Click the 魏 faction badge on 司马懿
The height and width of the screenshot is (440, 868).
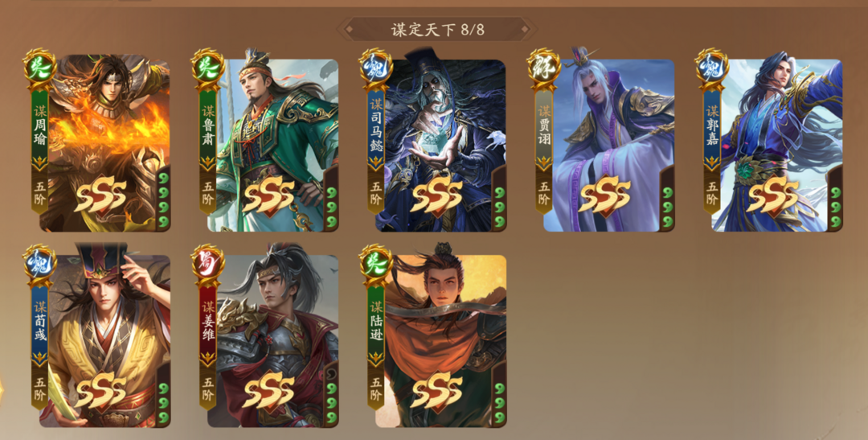[376, 67]
